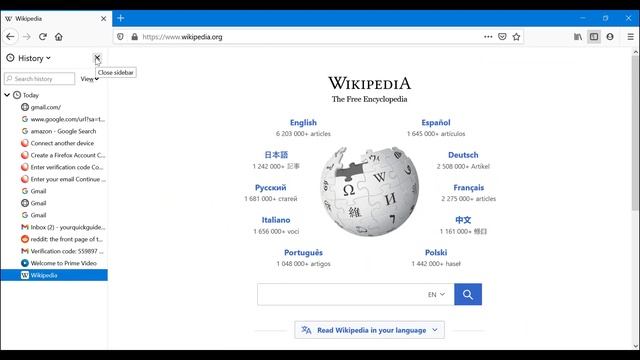Open the Library icon in toolbar
The height and width of the screenshot is (360, 640).
click(578, 37)
